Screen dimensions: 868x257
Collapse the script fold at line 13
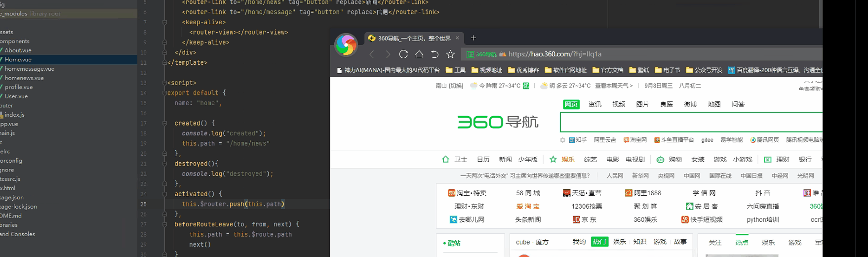tap(164, 83)
